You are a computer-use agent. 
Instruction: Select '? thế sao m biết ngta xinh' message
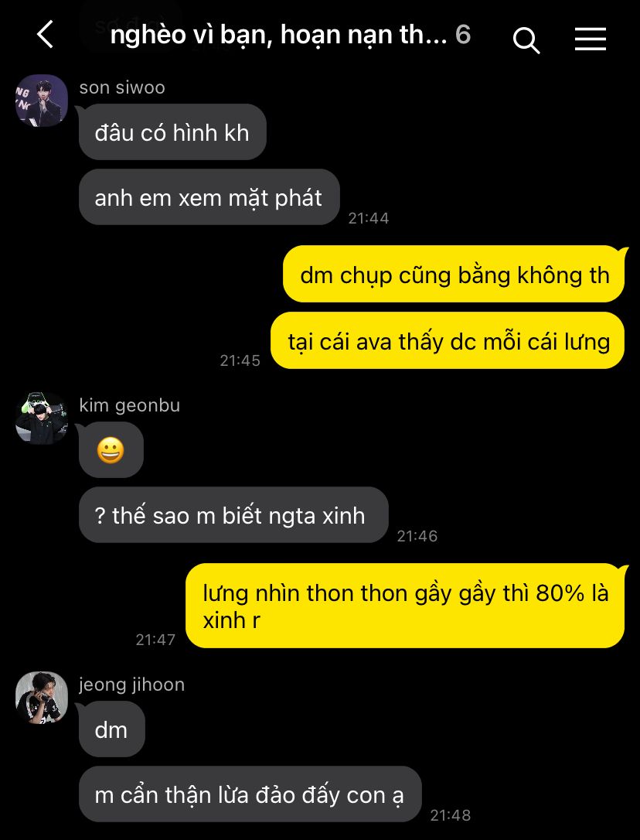233,515
